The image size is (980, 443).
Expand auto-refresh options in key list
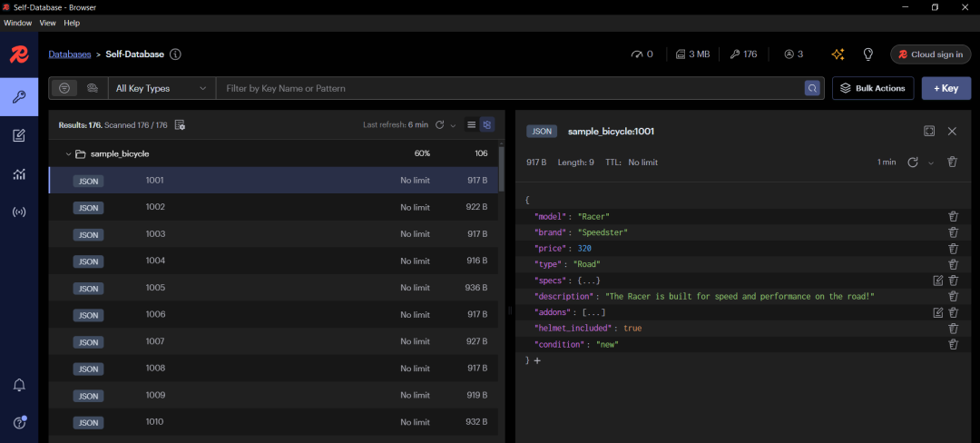pos(453,125)
